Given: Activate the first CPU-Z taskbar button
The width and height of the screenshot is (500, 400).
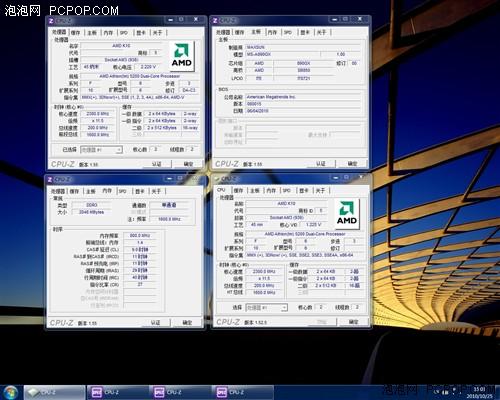Looking at the screenshot, I should (x=54, y=392).
